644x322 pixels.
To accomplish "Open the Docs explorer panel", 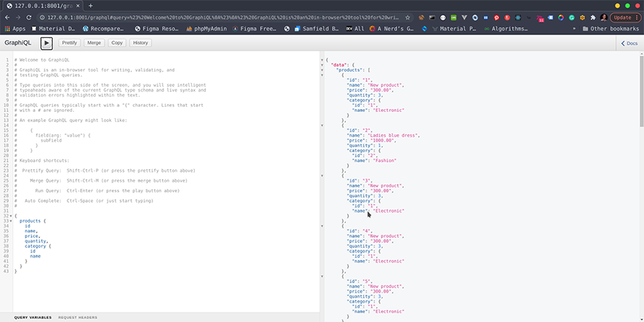I will click(629, 43).
